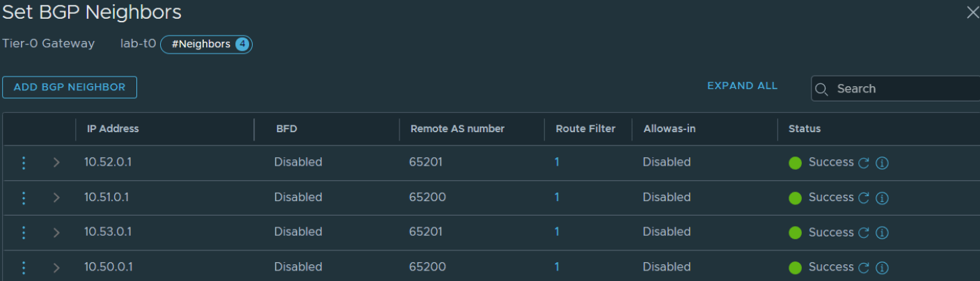Show status info for neighbor 10.50.0.1

(x=882, y=267)
